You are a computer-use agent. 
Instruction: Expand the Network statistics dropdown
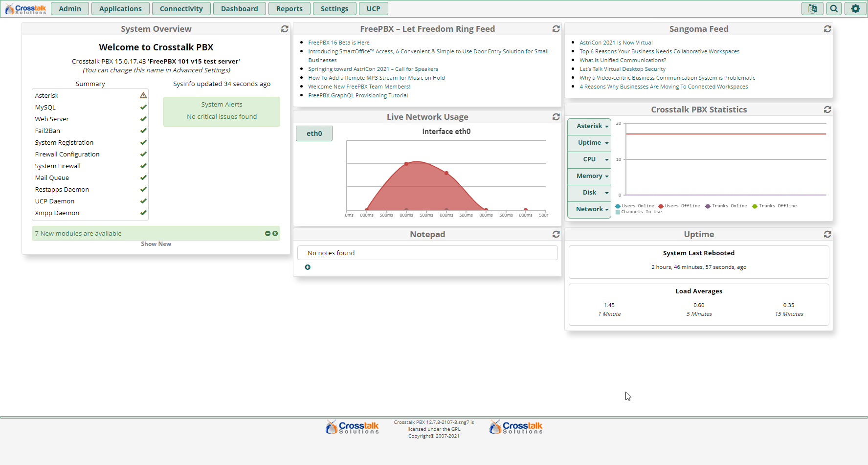(589, 209)
